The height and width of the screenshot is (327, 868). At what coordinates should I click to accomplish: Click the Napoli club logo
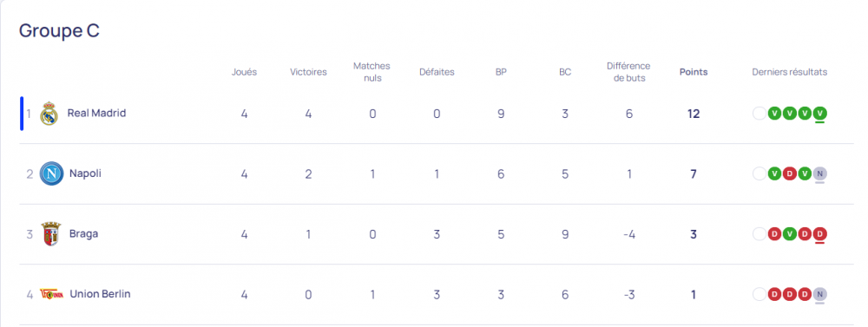point(51,173)
